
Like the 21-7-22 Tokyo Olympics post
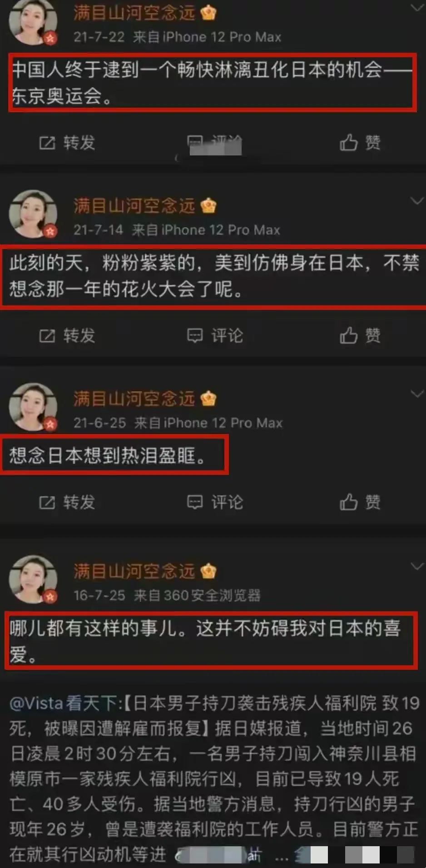point(360,143)
